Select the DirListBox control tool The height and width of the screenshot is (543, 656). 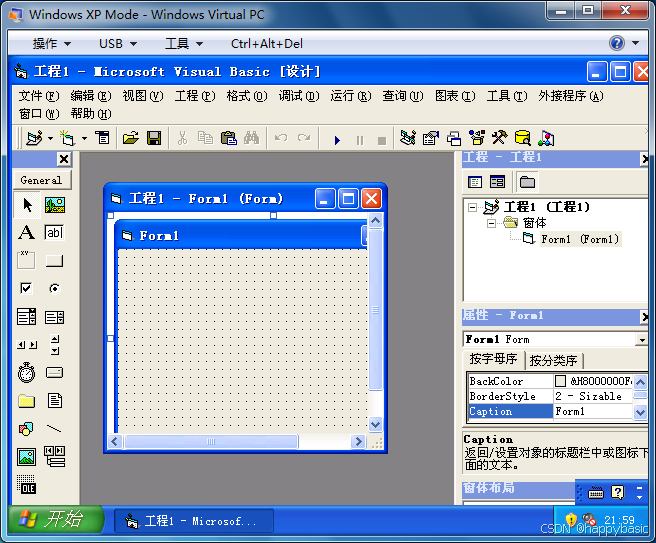[26, 401]
